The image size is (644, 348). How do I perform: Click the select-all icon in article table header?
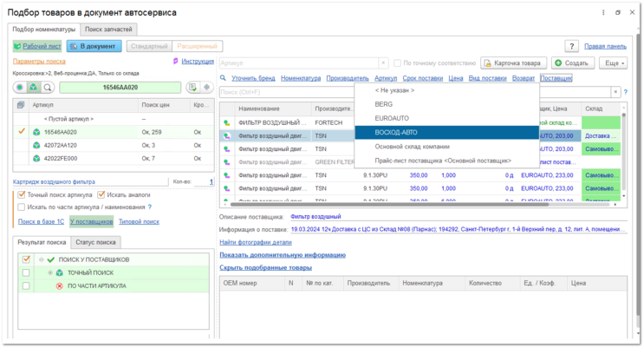coord(21,105)
